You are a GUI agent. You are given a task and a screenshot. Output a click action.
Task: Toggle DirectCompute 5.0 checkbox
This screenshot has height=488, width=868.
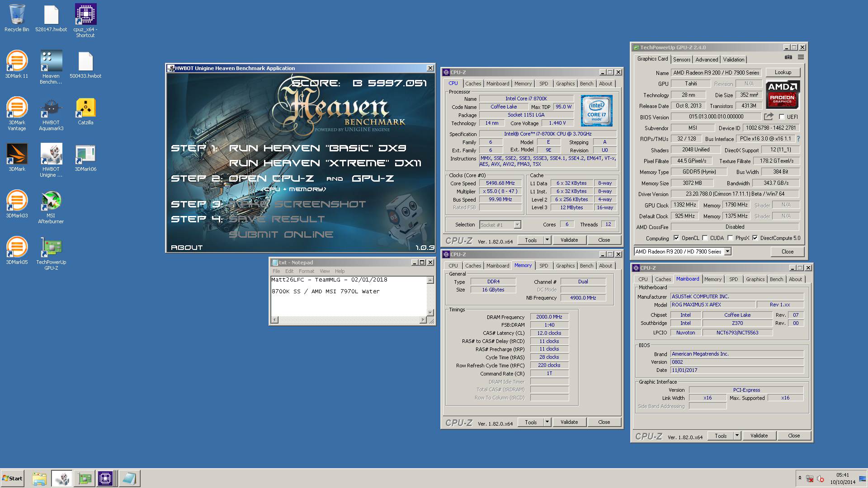755,238
